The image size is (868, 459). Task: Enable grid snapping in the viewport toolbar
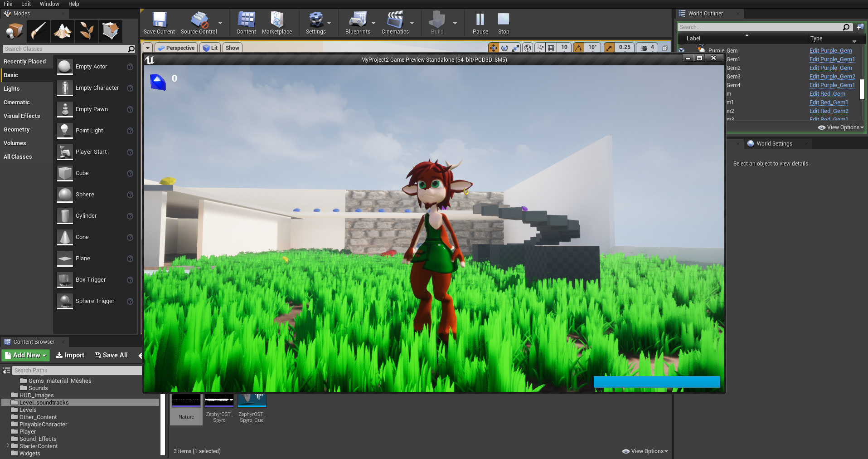click(x=551, y=47)
